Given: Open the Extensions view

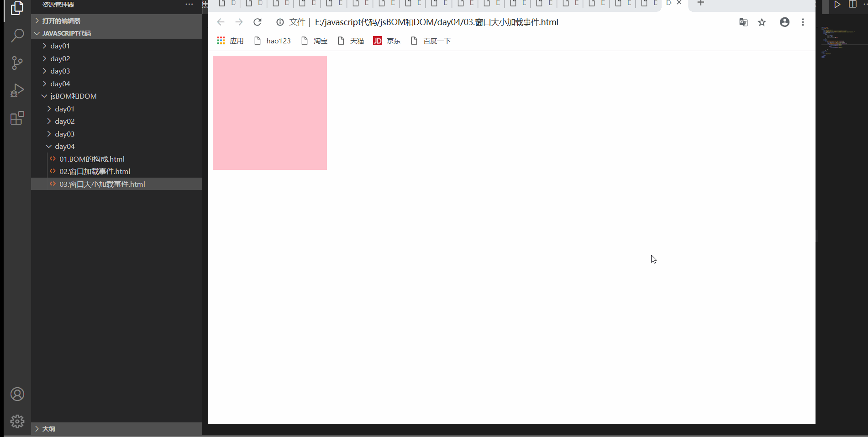Looking at the screenshot, I should point(17,118).
